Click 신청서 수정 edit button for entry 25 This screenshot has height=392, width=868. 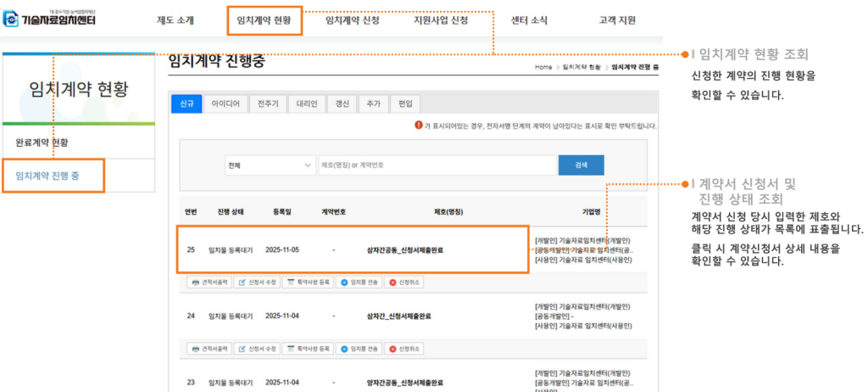click(257, 283)
